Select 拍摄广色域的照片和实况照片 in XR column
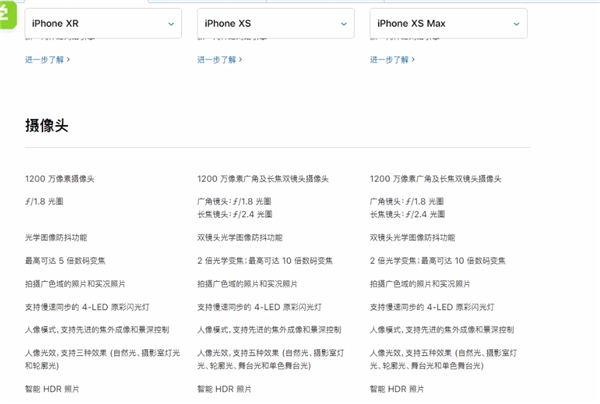The width and height of the screenshot is (600, 404). pyautogui.click(x=75, y=284)
